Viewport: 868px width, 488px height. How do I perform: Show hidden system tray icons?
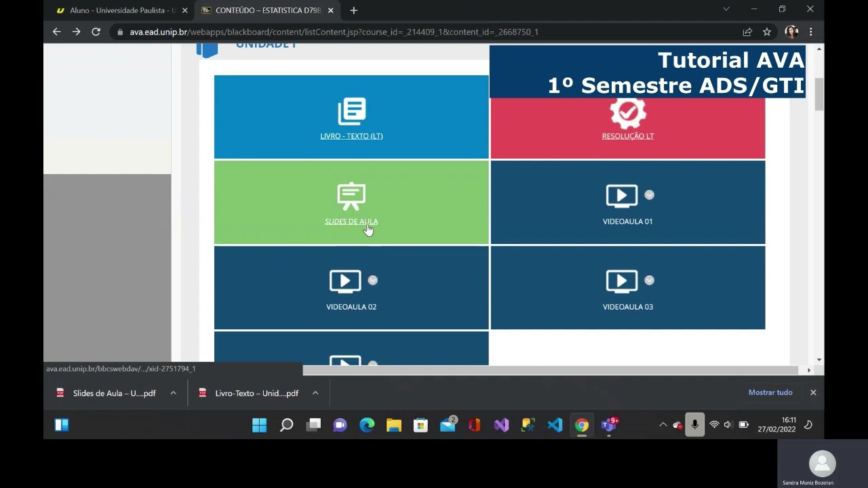pos(663,425)
